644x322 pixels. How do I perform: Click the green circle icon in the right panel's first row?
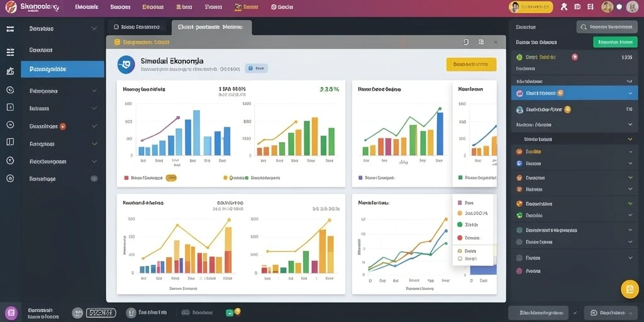point(519,57)
